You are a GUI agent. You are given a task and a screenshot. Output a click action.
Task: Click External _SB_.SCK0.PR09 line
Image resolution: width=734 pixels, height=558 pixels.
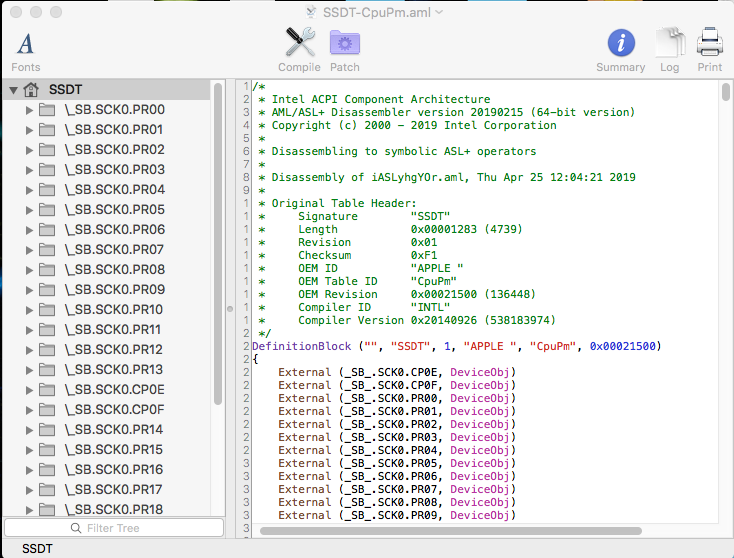397,515
